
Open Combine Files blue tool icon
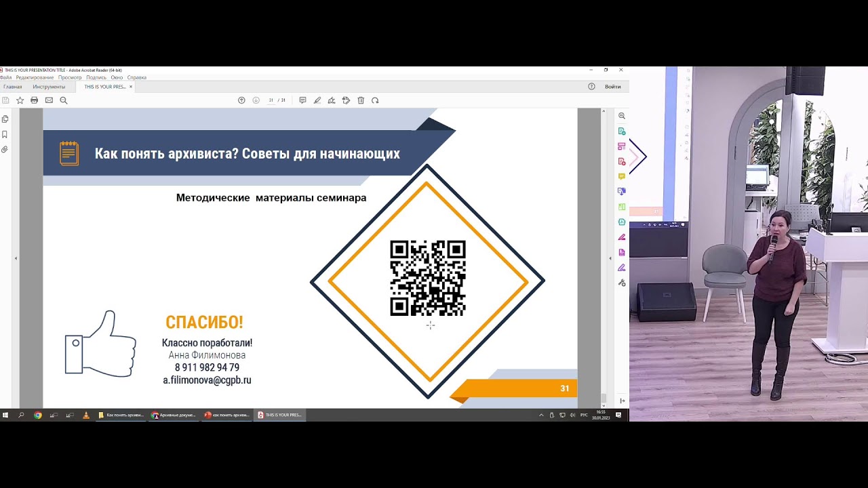pyautogui.click(x=622, y=192)
